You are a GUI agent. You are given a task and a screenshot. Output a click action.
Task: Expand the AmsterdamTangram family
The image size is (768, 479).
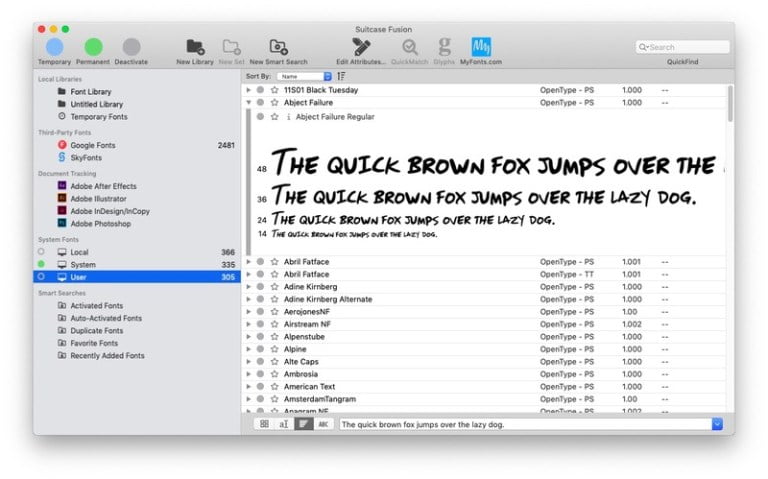click(249, 399)
